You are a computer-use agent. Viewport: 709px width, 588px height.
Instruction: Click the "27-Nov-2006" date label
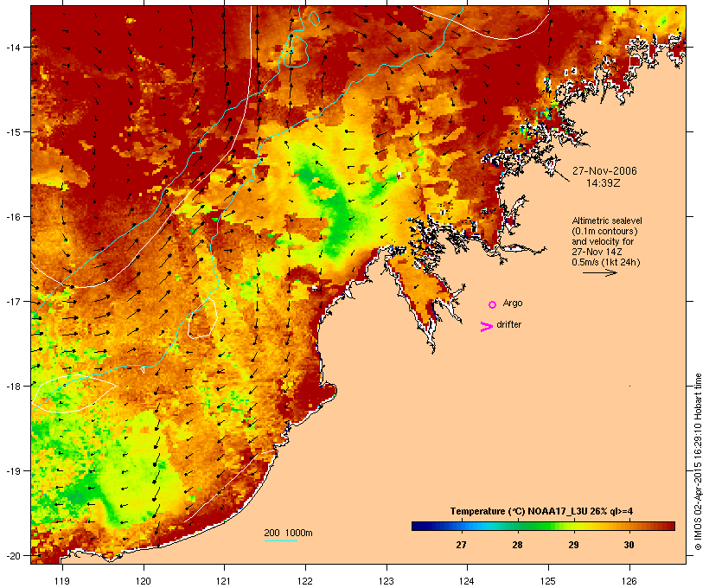604,171
